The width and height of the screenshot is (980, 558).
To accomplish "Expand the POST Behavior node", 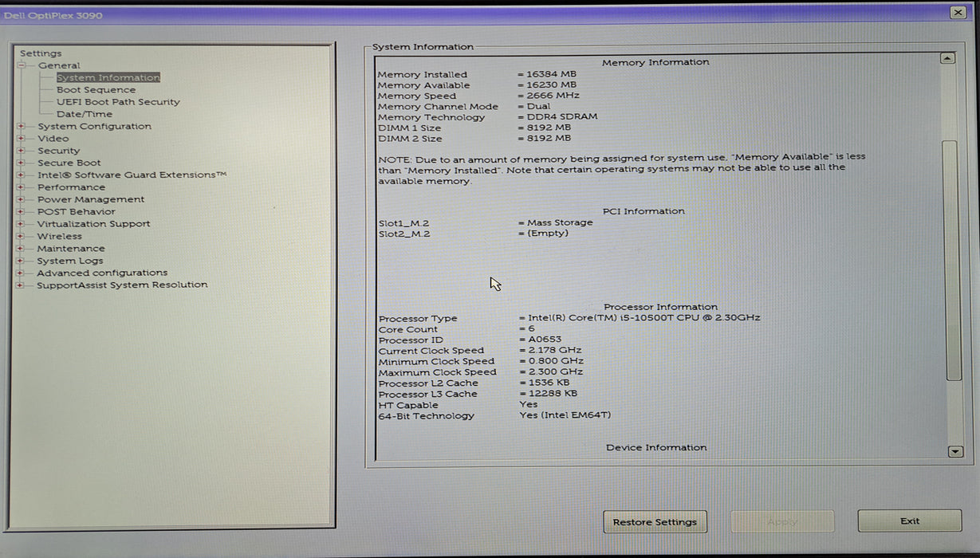I will coord(21,211).
